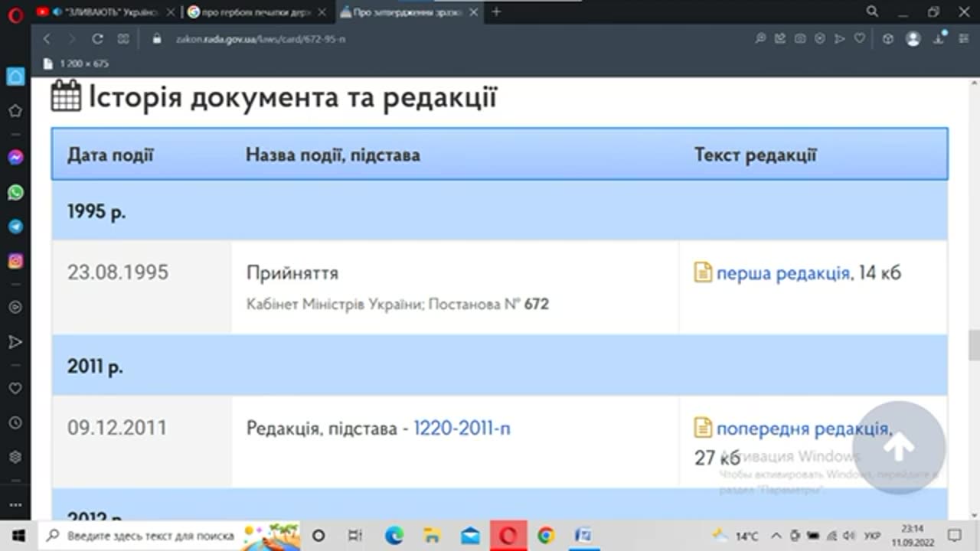980x551 pixels.
Task: Open the search-in-tabs magnifier icon
Action: point(872,11)
